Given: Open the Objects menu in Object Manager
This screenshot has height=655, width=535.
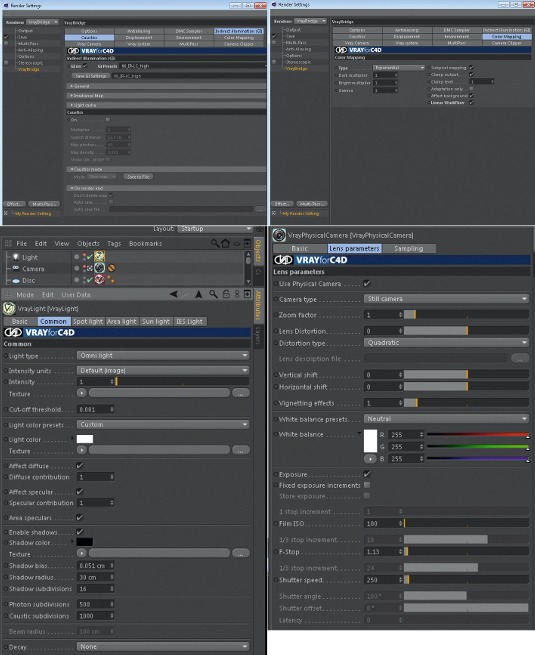Looking at the screenshot, I should 88,243.
